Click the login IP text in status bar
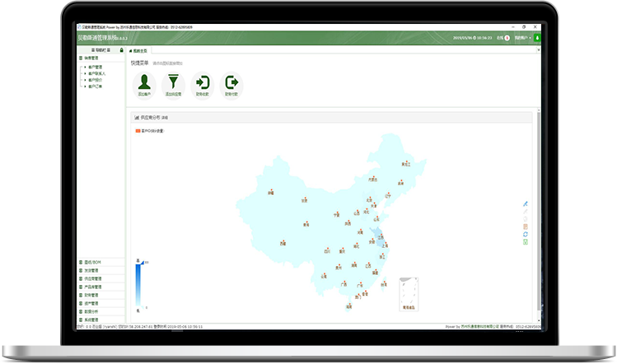The height and width of the screenshot is (364, 617). point(135,327)
